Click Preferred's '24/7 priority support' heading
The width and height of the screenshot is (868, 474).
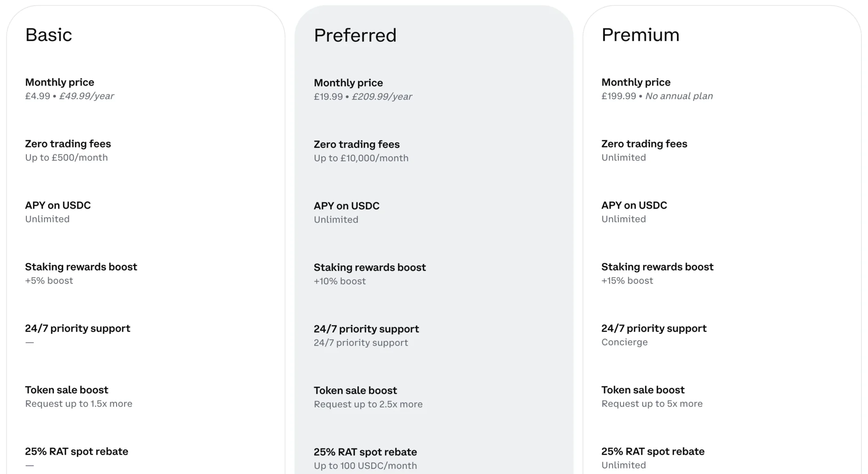pos(366,329)
